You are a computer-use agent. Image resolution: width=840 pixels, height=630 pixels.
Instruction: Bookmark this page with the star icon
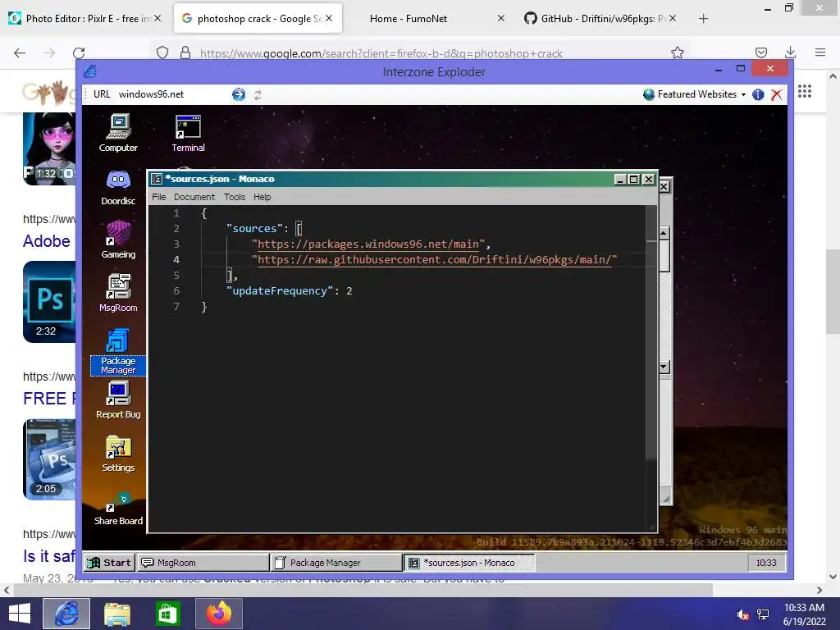click(x=677, y=52)
